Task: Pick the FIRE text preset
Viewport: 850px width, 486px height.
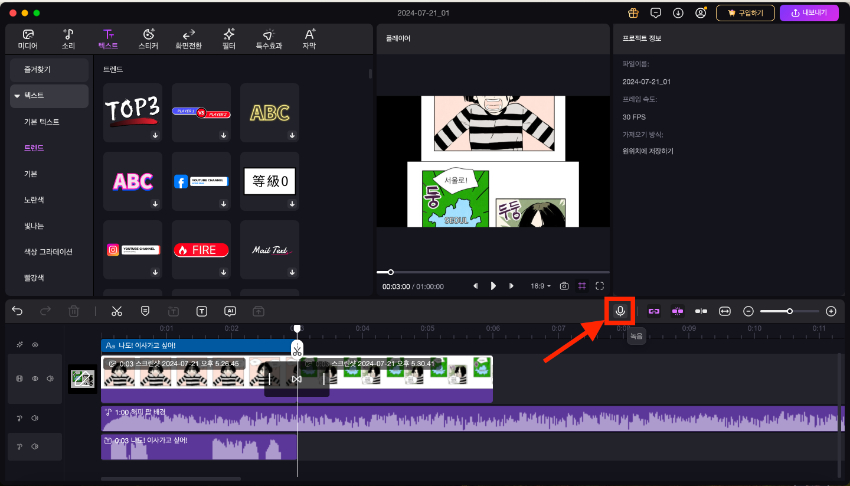Action: (x=201, y=250)
